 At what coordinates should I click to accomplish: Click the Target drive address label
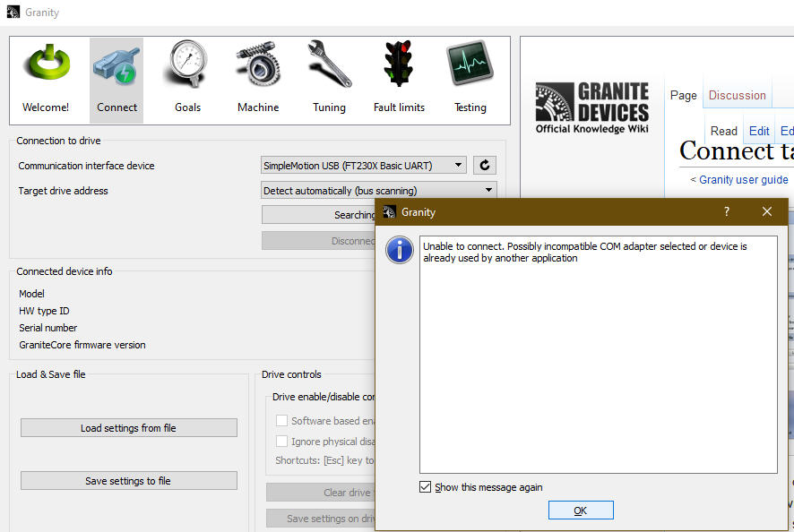pyautogui.click(x=63, y=191)
